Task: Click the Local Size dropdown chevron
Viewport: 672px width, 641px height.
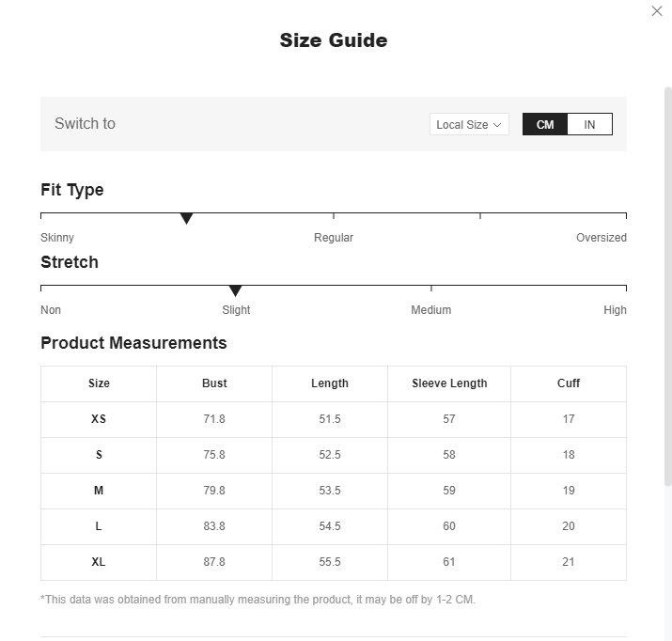Action: [x=497, y=125]
